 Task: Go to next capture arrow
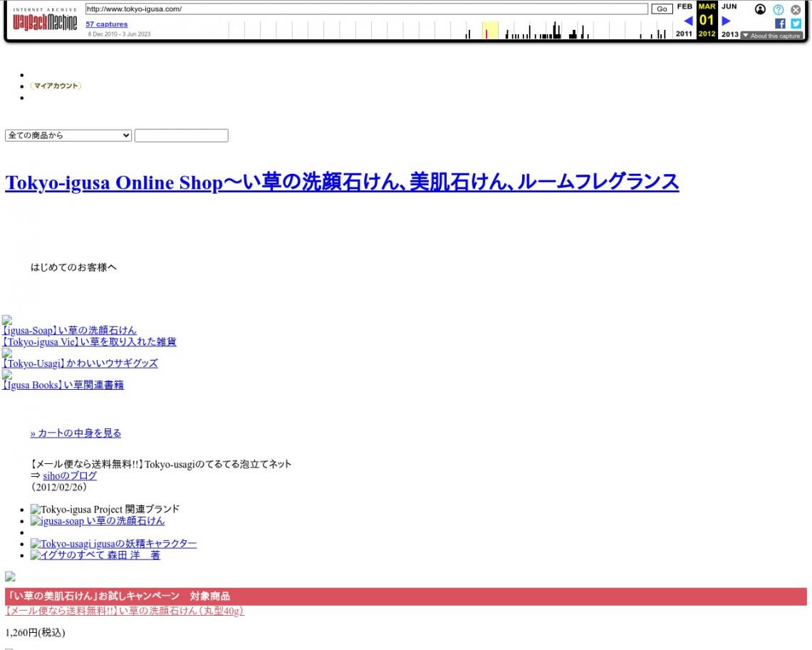[726, 21]
